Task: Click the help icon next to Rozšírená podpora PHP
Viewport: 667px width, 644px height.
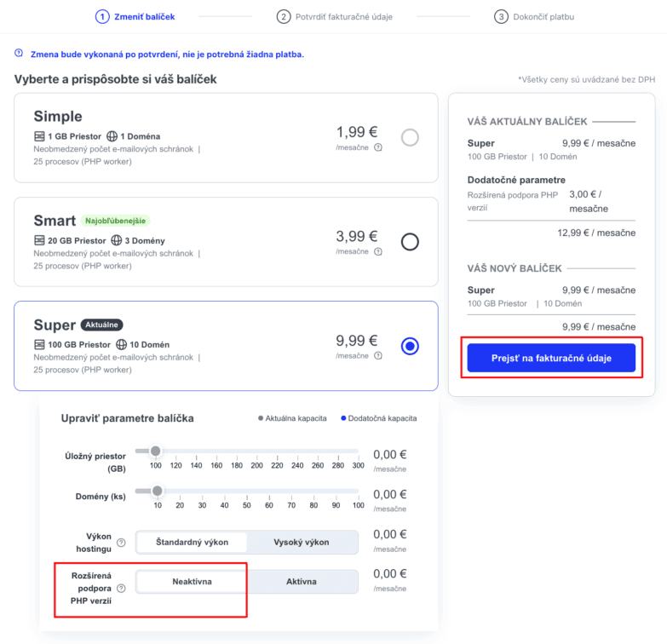Action: click(x=121, y=588)
